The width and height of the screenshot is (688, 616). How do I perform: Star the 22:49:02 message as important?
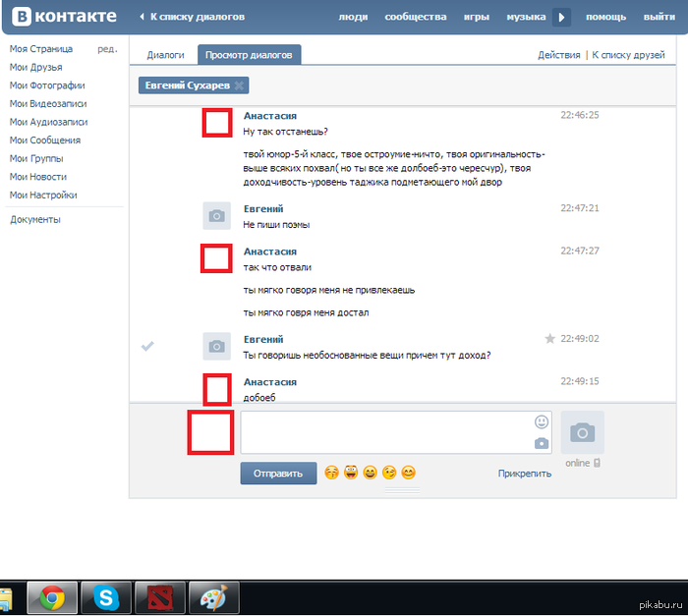click(549, 338)
